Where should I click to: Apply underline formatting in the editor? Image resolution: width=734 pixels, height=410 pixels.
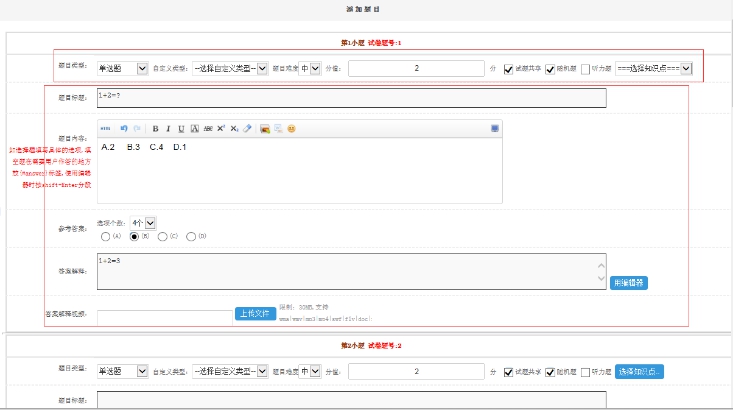[x=181, y=129]
